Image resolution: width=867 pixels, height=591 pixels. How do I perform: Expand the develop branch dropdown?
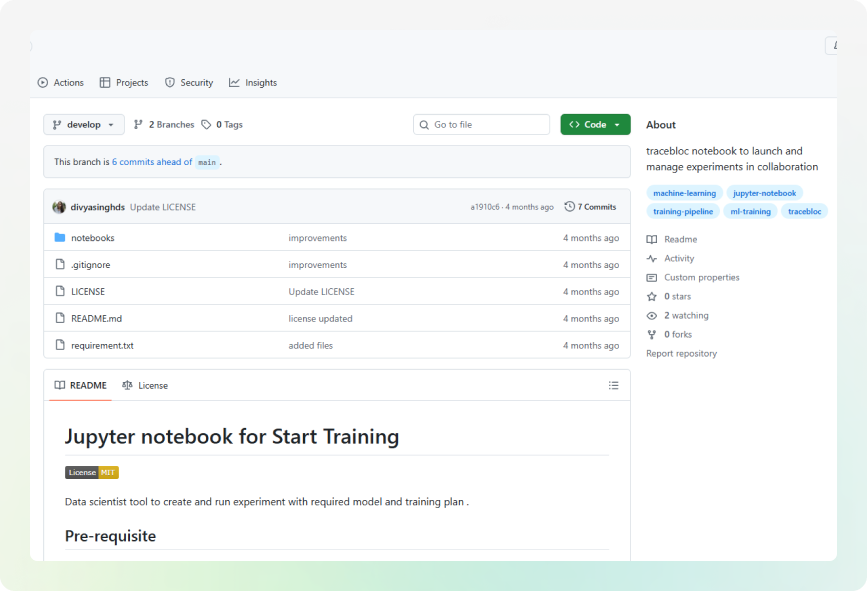pos(84,125)
